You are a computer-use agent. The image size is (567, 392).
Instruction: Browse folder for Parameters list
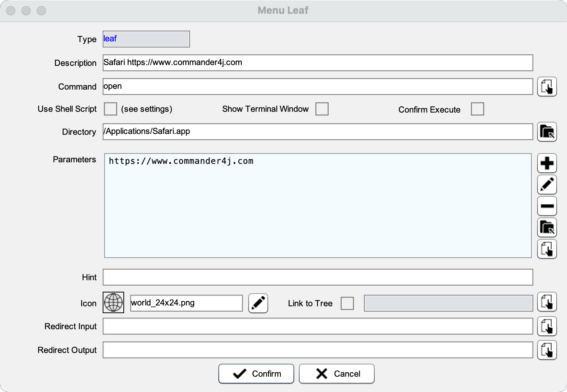547,228
